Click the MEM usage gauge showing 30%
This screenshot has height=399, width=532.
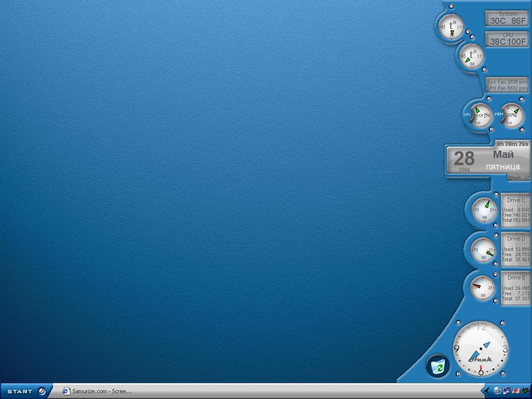512,115
